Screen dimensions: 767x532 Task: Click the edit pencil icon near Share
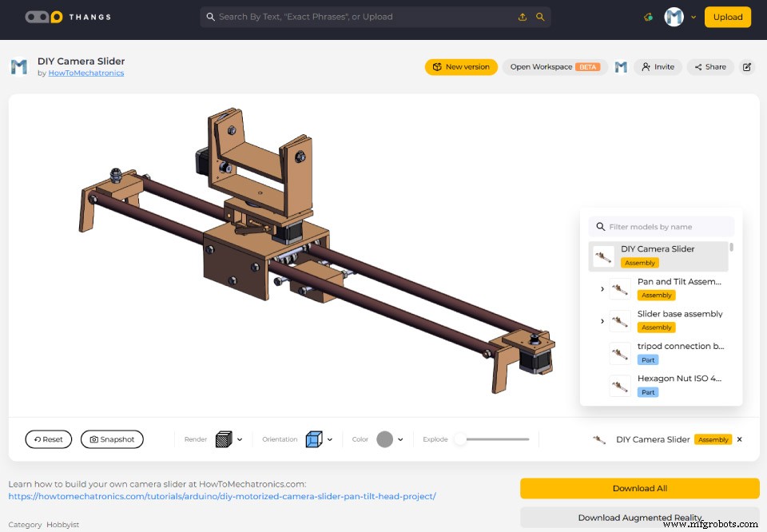[x=747, y=66]
